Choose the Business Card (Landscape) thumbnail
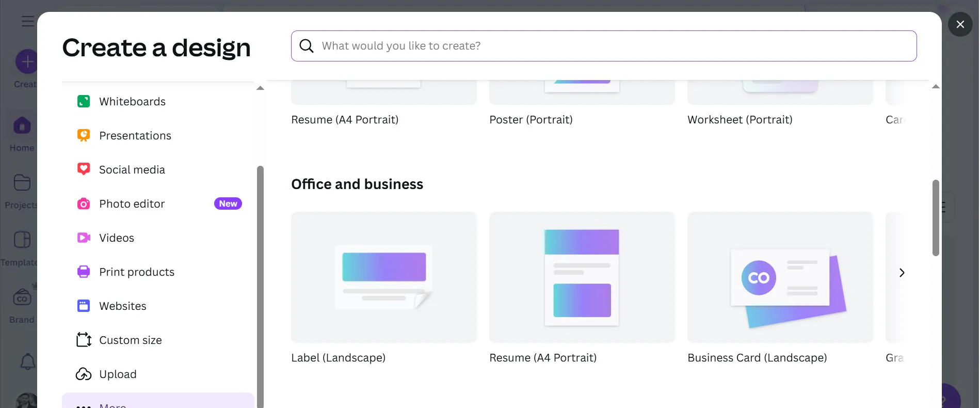The width and height of the screenshot is (980, 408). pyautogui.click(x=780, y=277)
